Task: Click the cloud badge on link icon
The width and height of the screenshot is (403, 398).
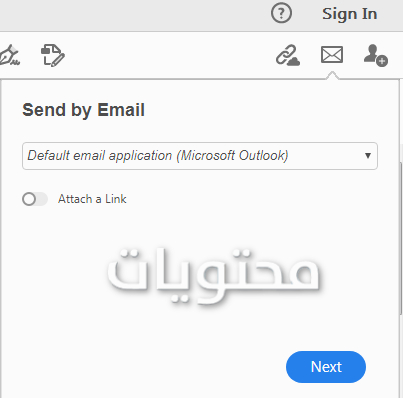Action: point(294,61)
